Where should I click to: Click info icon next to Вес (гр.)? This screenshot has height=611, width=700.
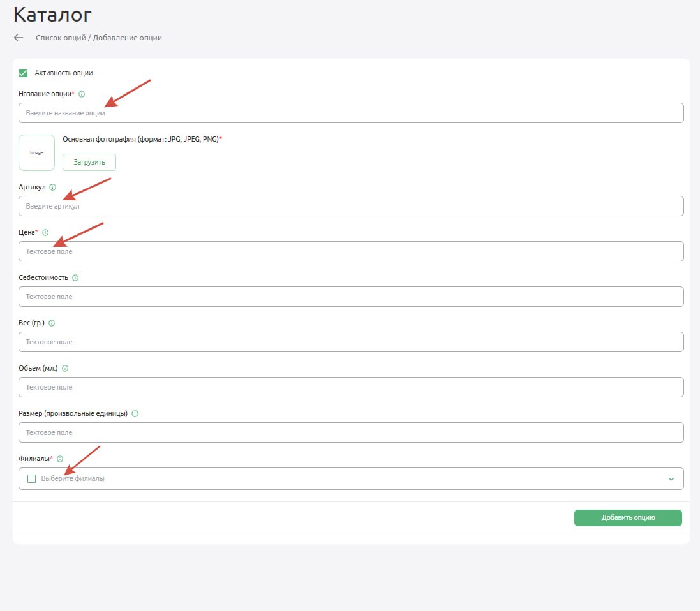[52, 323]
